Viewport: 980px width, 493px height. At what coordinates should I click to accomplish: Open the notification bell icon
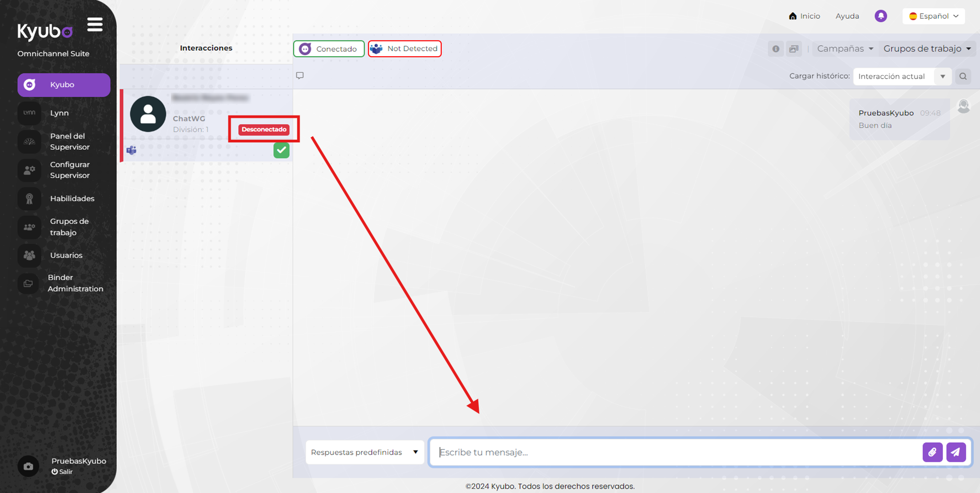pos(880,16)
